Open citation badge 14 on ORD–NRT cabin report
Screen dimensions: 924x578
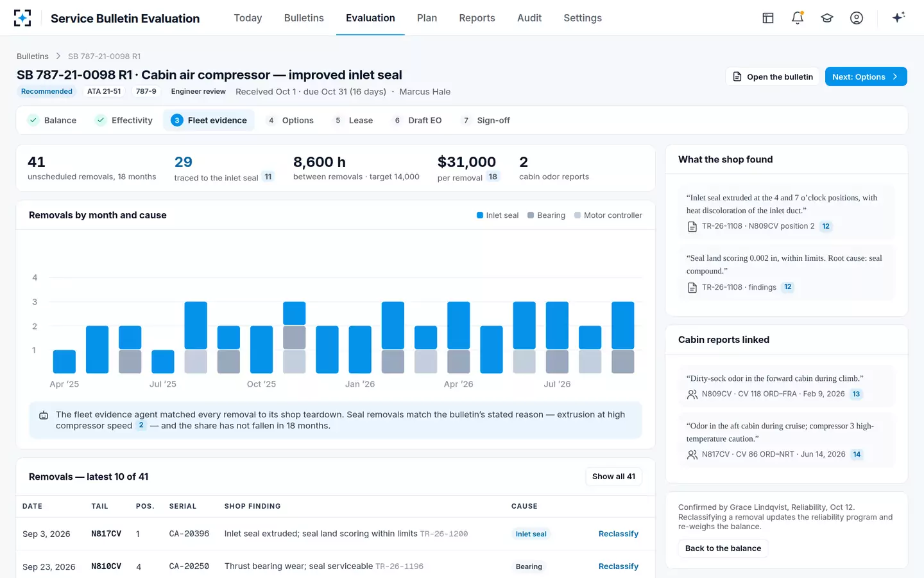click(x=857, y=455)
